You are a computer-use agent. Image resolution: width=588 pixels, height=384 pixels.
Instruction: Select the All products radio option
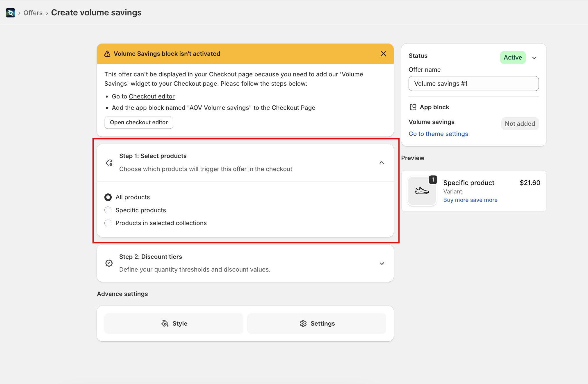coord(108,197)
